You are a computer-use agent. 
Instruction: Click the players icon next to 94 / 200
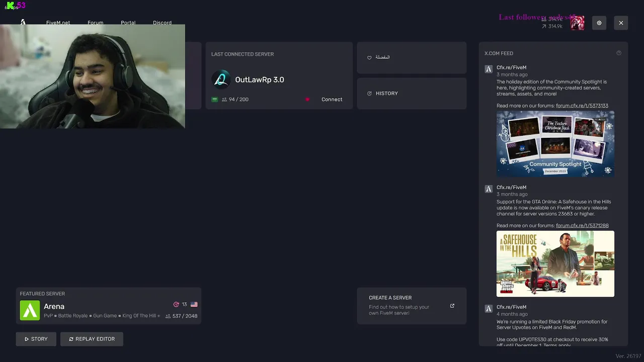tap(224, 100)
